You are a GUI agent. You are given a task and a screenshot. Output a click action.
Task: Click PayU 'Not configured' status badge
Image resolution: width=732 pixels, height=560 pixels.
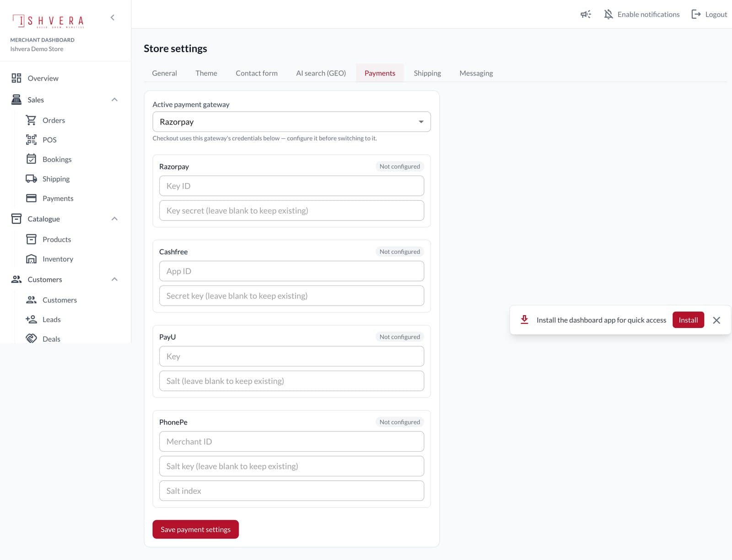click(x=399, y=337)
